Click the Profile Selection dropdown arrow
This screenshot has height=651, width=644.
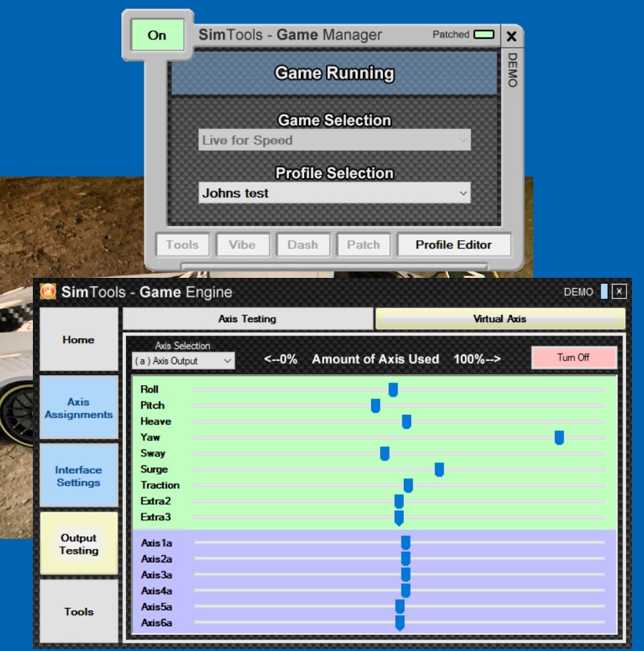coord(463,193)
